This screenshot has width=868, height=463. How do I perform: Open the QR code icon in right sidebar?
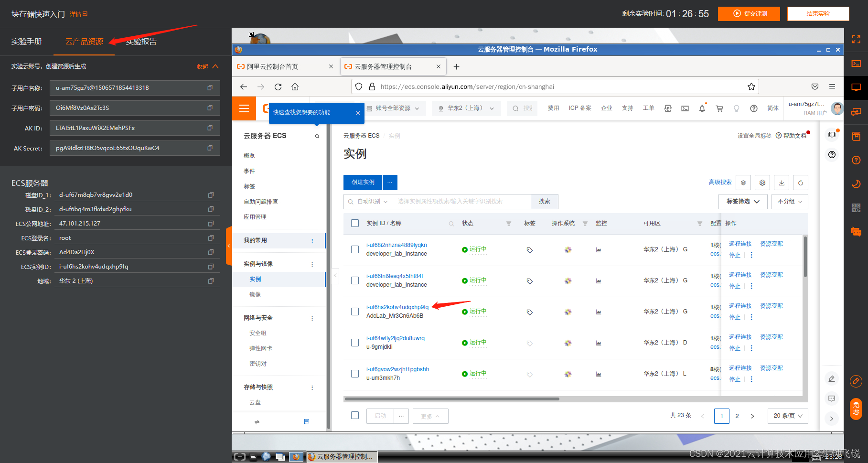856,208
